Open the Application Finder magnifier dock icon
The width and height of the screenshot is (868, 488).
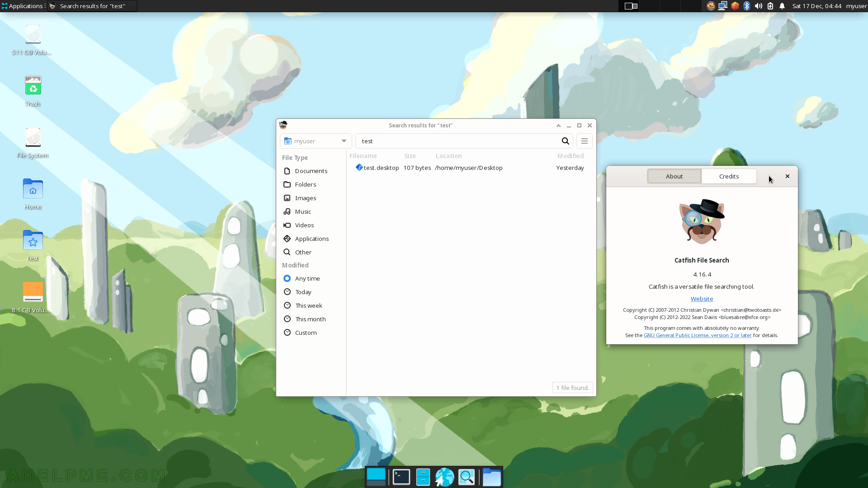(467, 477)
